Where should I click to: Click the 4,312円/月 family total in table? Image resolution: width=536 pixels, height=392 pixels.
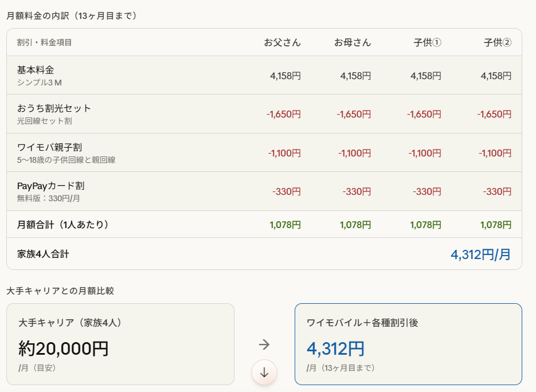(480, 254)
